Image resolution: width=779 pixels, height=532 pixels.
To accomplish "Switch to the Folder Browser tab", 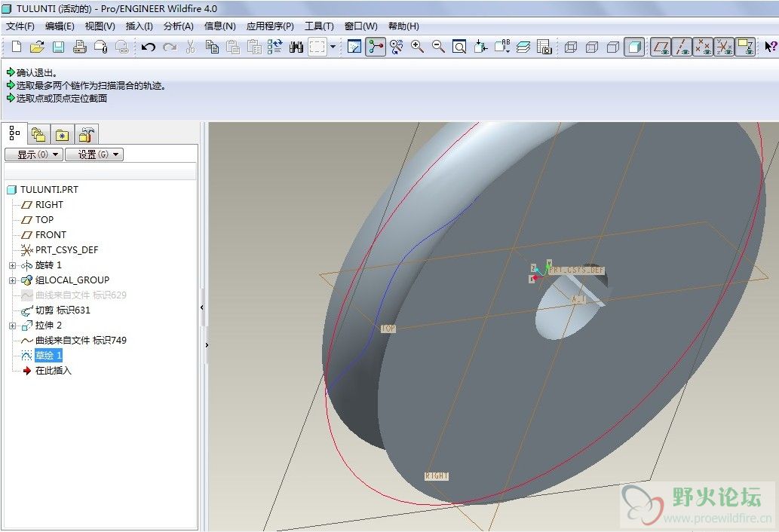I will click(38, 134).
